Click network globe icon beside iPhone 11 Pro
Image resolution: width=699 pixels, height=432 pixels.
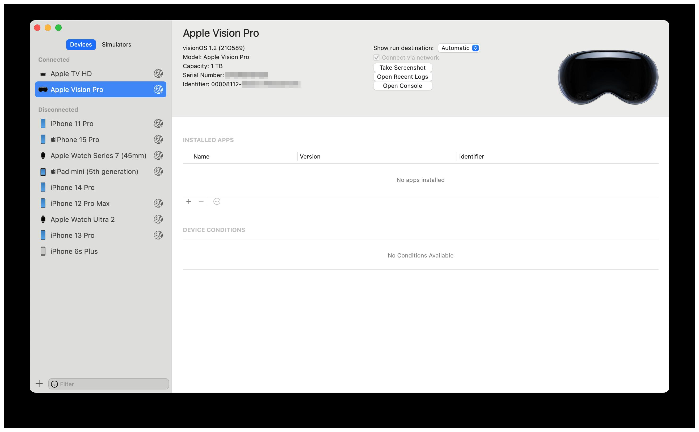coord(158,123)
